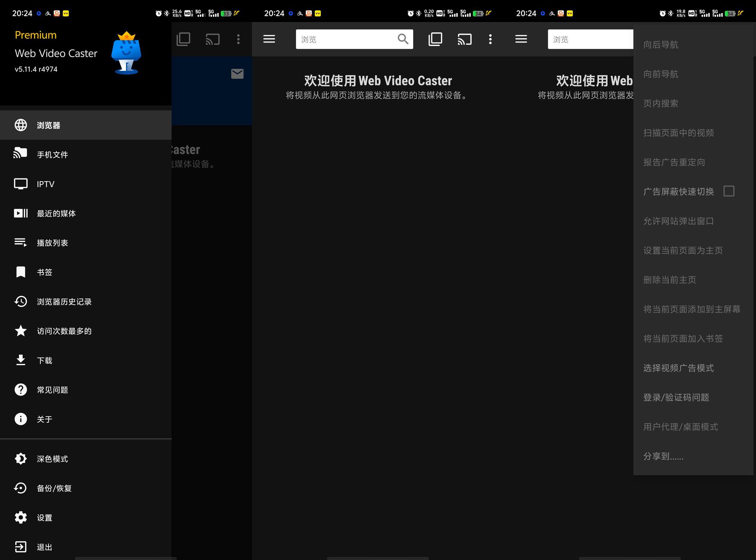The width and height of the screenshot is (756, 560).
Task: Open 下载 downloads entry
Action: coord(86,360)
